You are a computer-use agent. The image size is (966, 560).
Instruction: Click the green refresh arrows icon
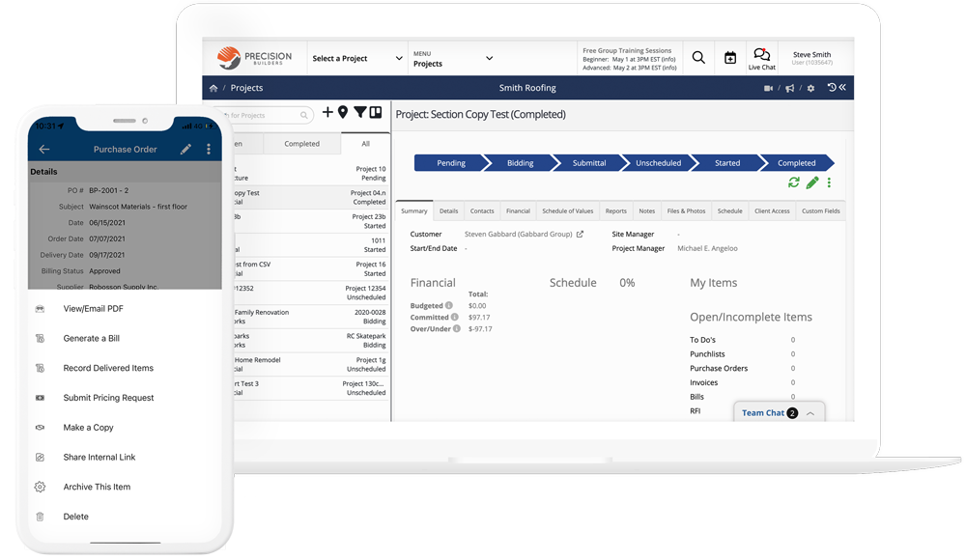[x=794, y=182]
